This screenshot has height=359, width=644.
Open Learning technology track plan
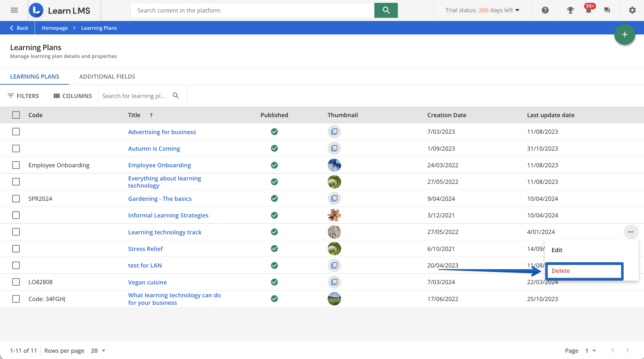tap(165, 232)
